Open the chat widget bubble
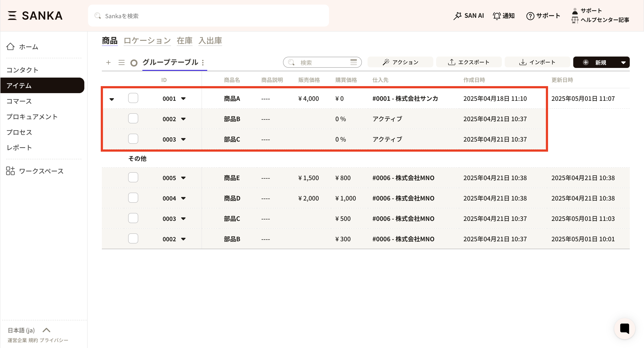 click(x=624, y=329)
